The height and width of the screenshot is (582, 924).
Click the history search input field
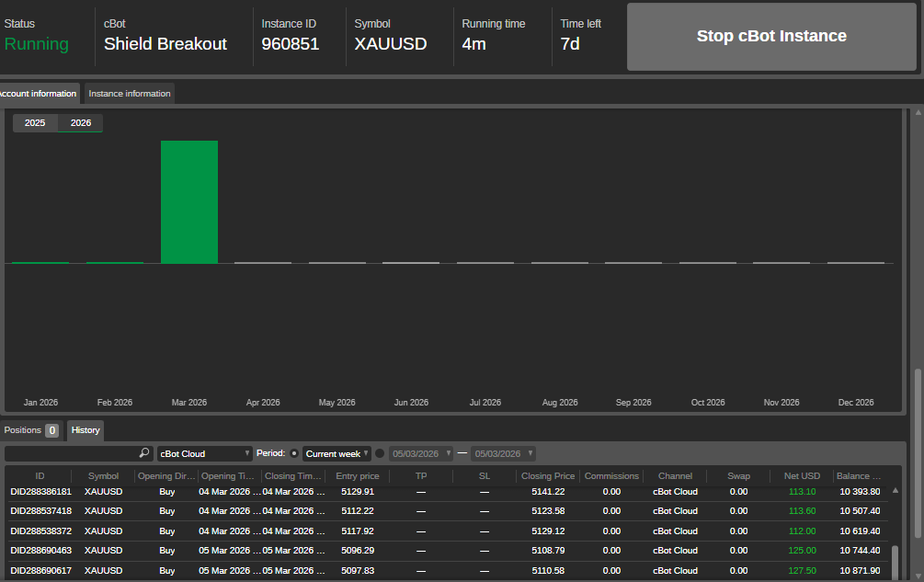[x=72, y=453]
